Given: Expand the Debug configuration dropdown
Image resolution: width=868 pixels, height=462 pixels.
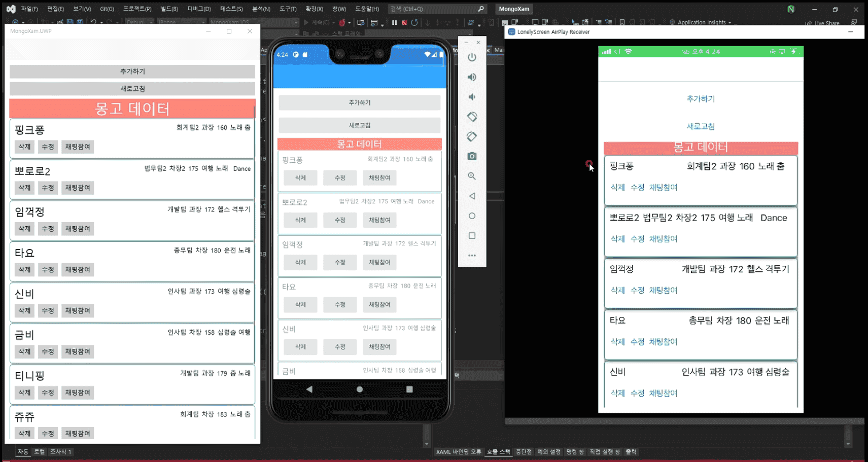Looking at the screenshot, I should (x=138, y=22).
